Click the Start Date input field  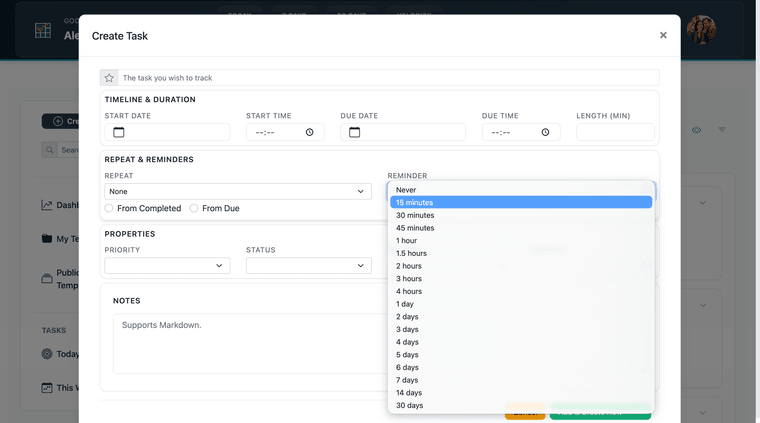(x=167, y=132)
